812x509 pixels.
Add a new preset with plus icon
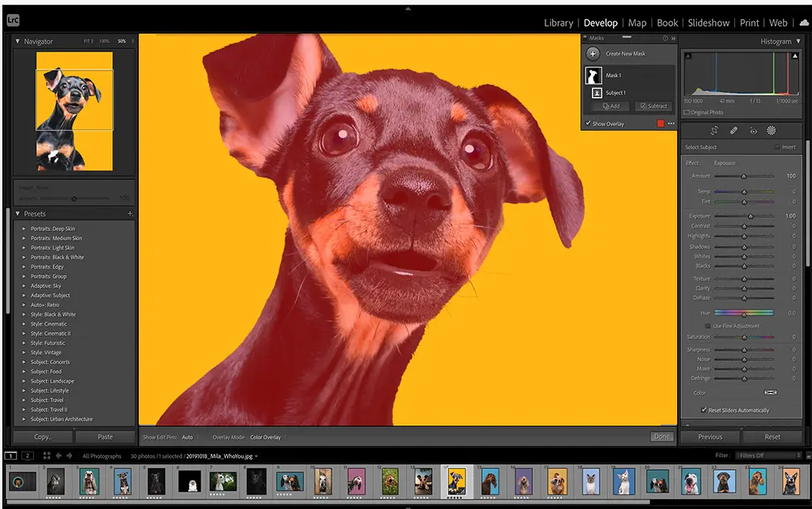[x=130, y=214]
